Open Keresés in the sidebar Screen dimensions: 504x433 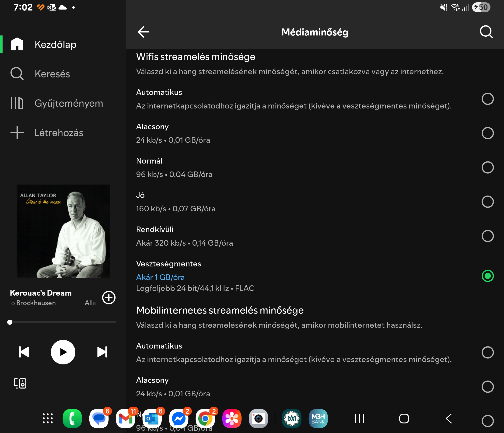click(x=52, y=74)
